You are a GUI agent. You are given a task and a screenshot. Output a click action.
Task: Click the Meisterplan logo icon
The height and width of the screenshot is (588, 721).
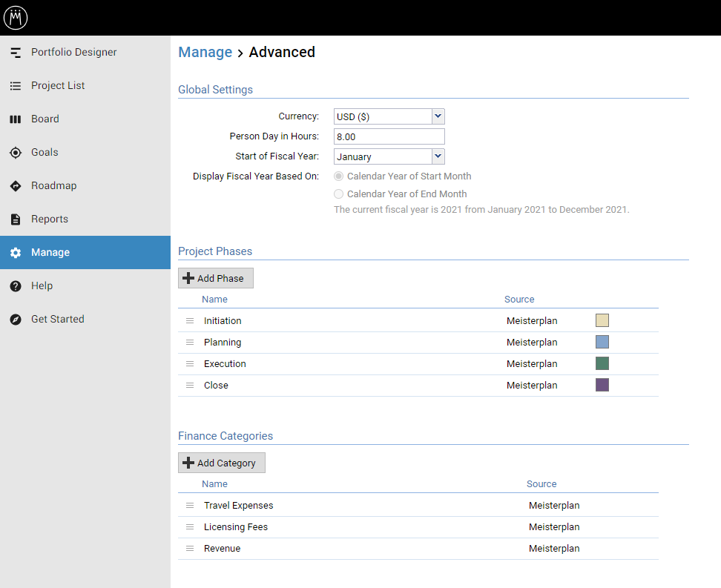[16, 17]
